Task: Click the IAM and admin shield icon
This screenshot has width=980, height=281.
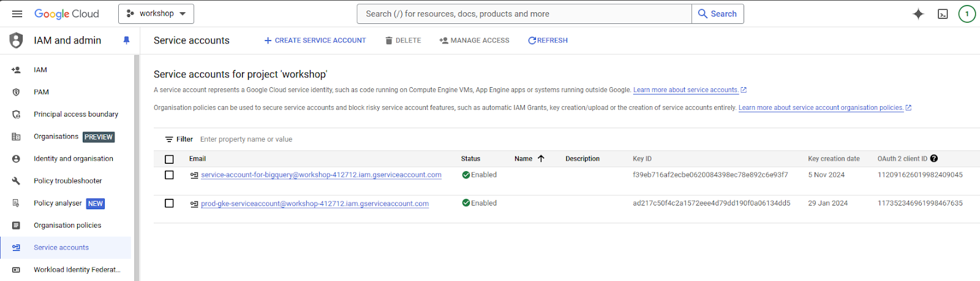Action: [x=17, y=40]
